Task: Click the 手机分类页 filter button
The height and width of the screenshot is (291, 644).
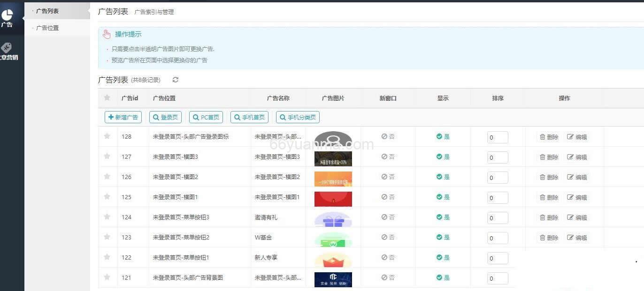Action: click(x=297, y=117)
